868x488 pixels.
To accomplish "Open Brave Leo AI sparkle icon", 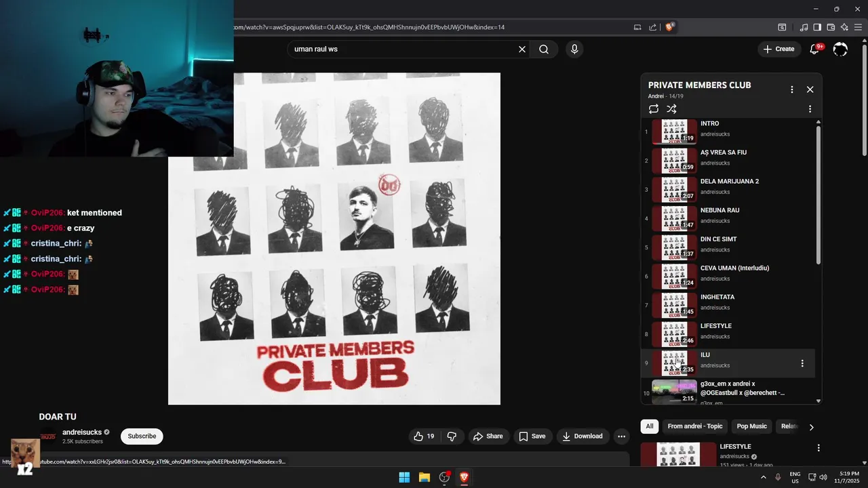I will coord(844,27).
